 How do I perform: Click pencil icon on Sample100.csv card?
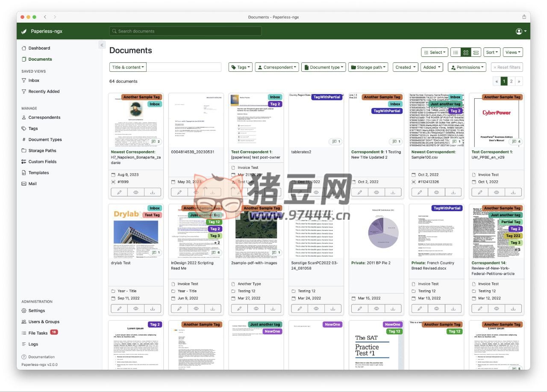[420, 192]
